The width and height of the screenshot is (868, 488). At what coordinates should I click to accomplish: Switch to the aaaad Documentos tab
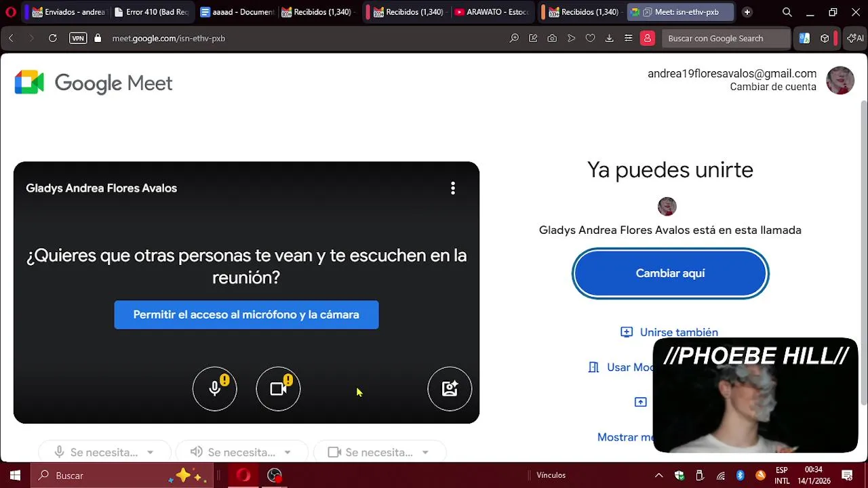tap(237, 12)
